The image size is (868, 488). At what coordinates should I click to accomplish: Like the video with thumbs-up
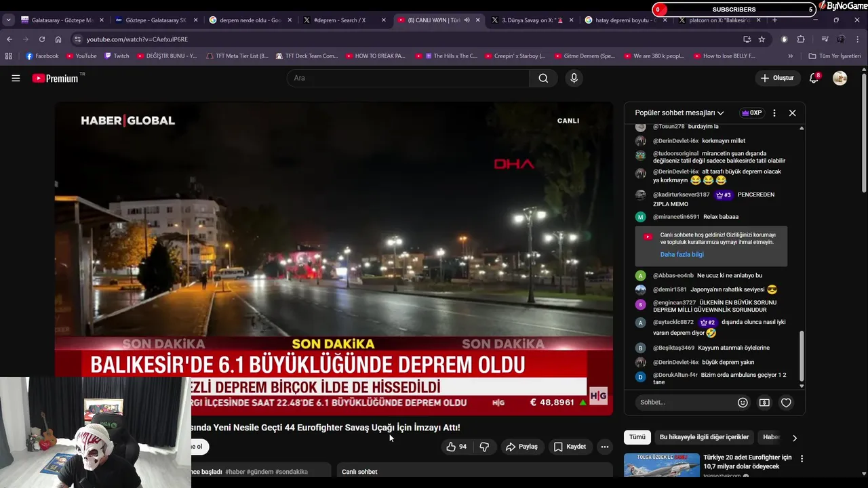tap(456, 447)
